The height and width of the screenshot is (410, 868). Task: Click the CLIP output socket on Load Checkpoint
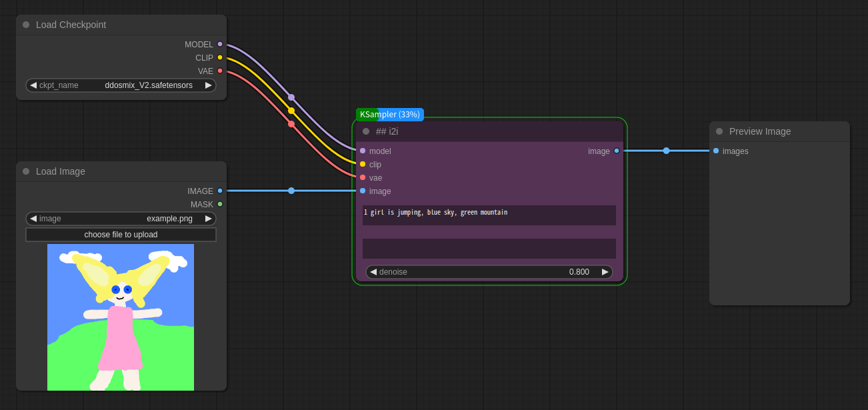point(220,57)
